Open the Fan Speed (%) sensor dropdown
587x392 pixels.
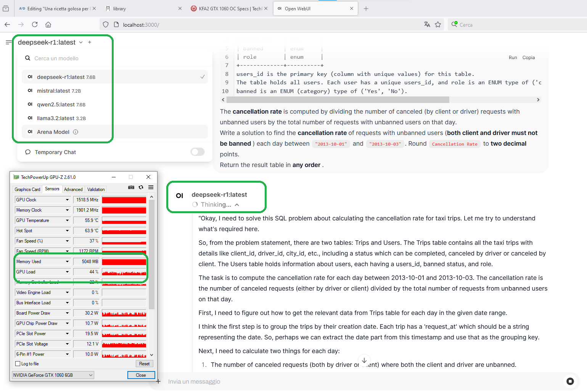point(68,241)
